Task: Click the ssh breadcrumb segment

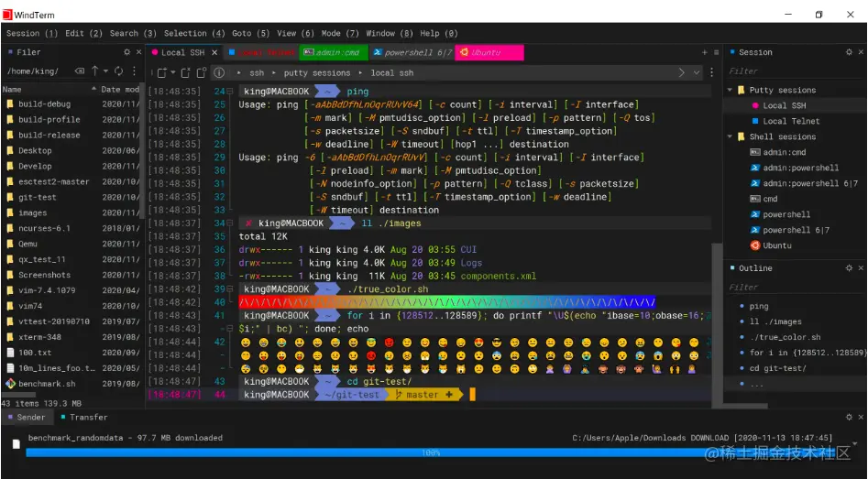Action: click(257, 72)
